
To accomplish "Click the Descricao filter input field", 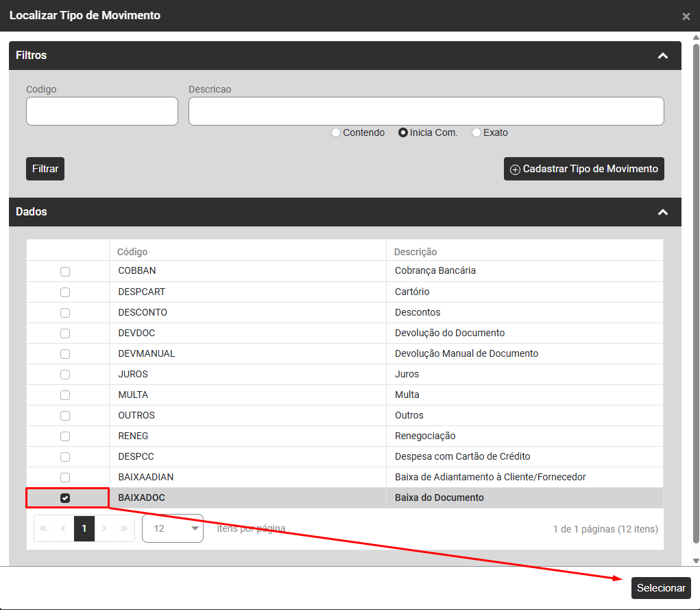I will point(426,111).
